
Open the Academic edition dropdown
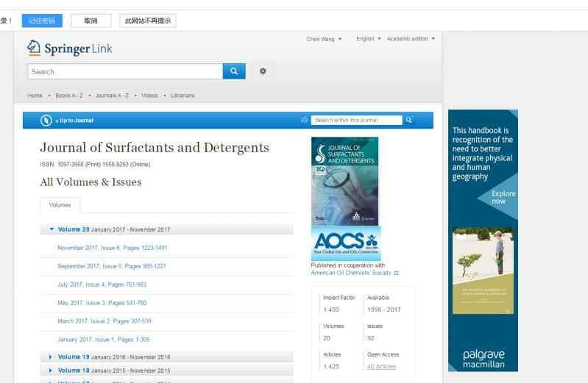pos(411,39)
